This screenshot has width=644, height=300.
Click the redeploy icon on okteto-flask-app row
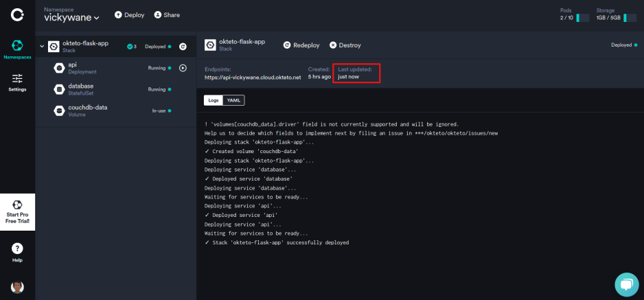click(183, 47)
